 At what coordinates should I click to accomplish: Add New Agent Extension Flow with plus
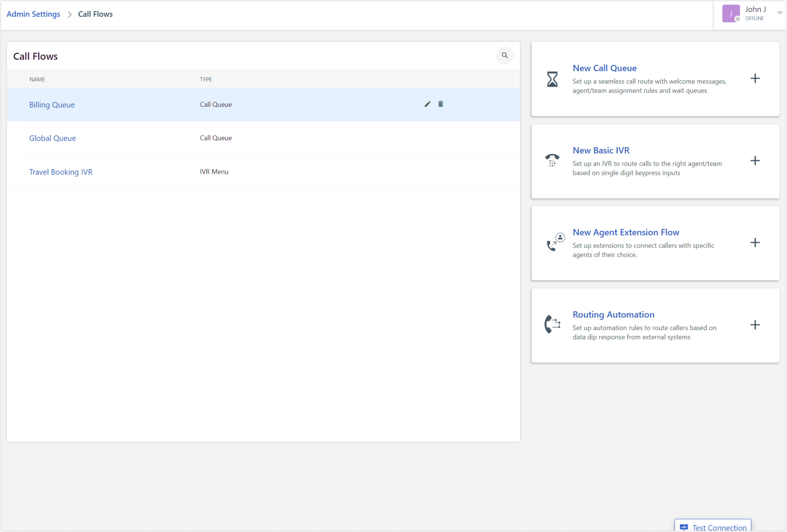pyautogui.click(x=755, y=242)
